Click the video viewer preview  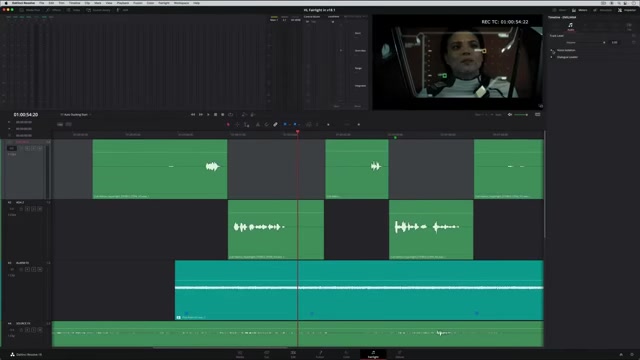pyautogui.click(x=458, y=62)
